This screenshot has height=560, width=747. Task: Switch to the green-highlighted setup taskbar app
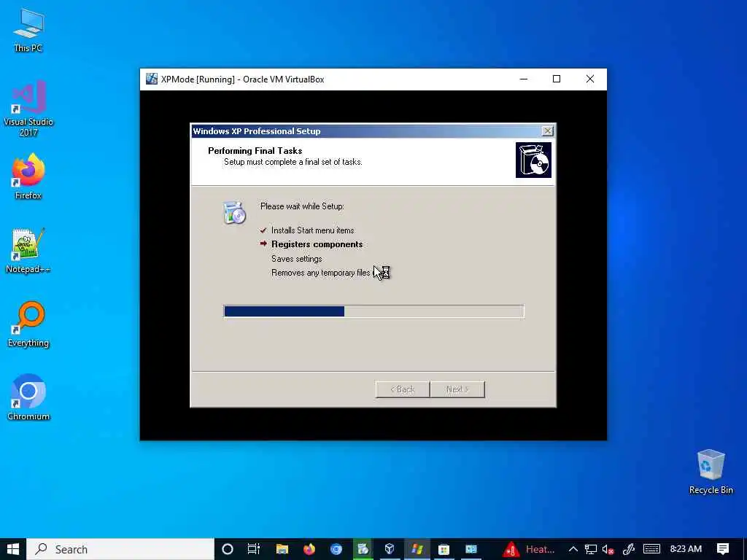tap(363, 549)
